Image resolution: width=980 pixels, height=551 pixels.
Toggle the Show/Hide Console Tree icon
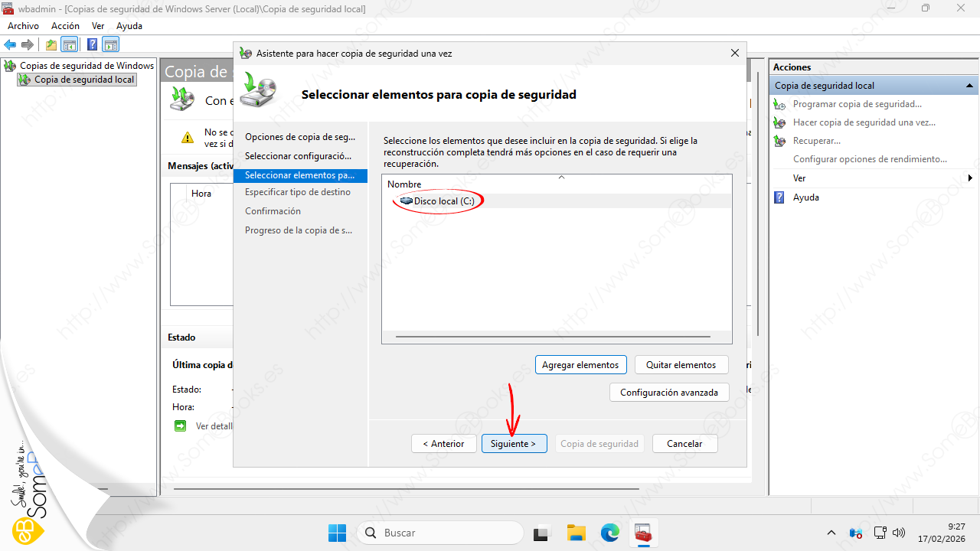click(70, 44)
